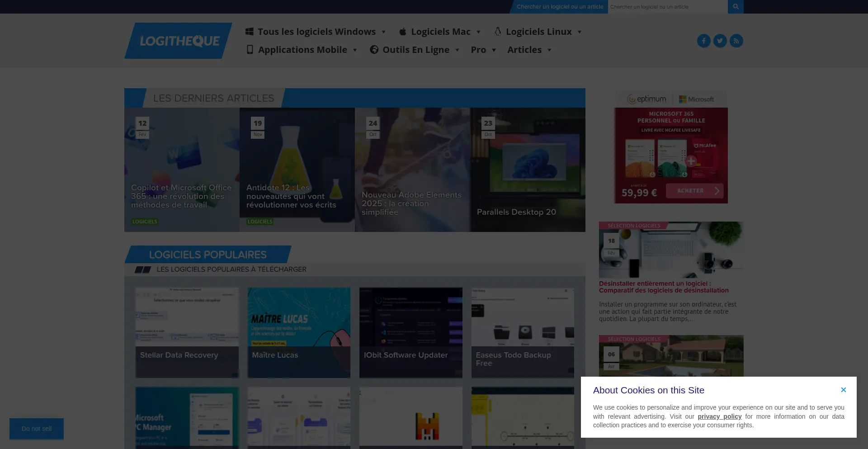Click the Windows logo icon in the menu
The width and height of the screenshot is (868, 449).
(x=250, y=32)
